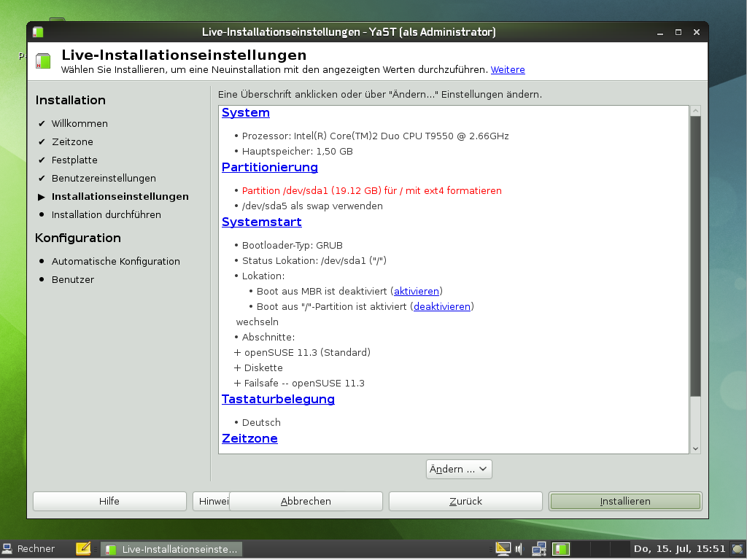This screenshot has width=747, height=560.
Task: Open the green YaST icon in system tray
Action: [x=560, y=548]
